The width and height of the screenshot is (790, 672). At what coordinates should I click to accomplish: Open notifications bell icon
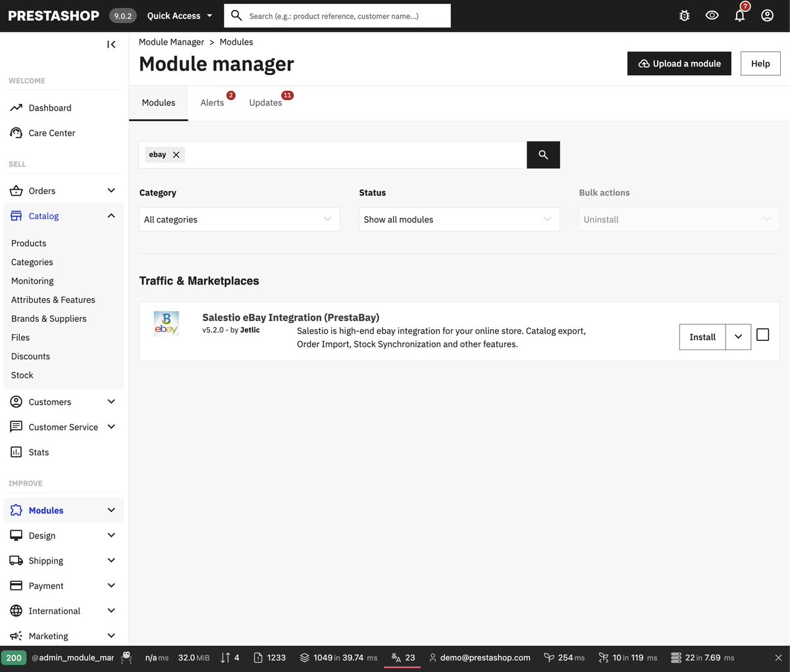[x=740, y=16]
